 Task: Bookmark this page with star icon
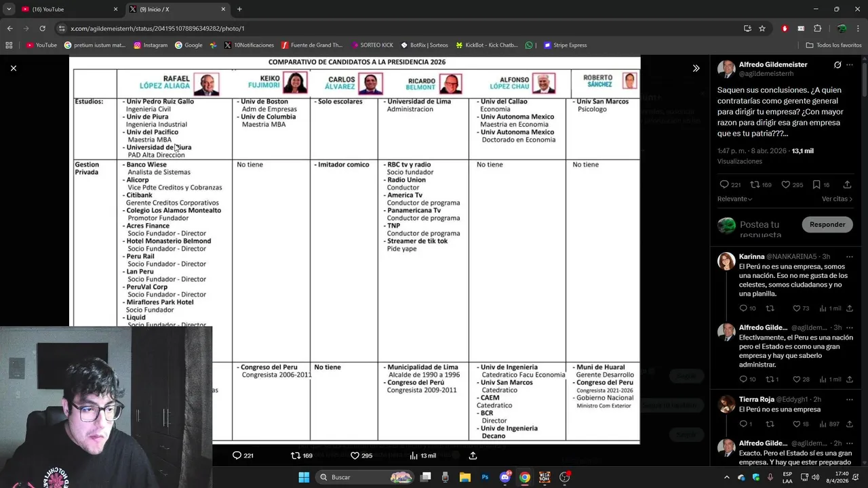coord(762,28)
